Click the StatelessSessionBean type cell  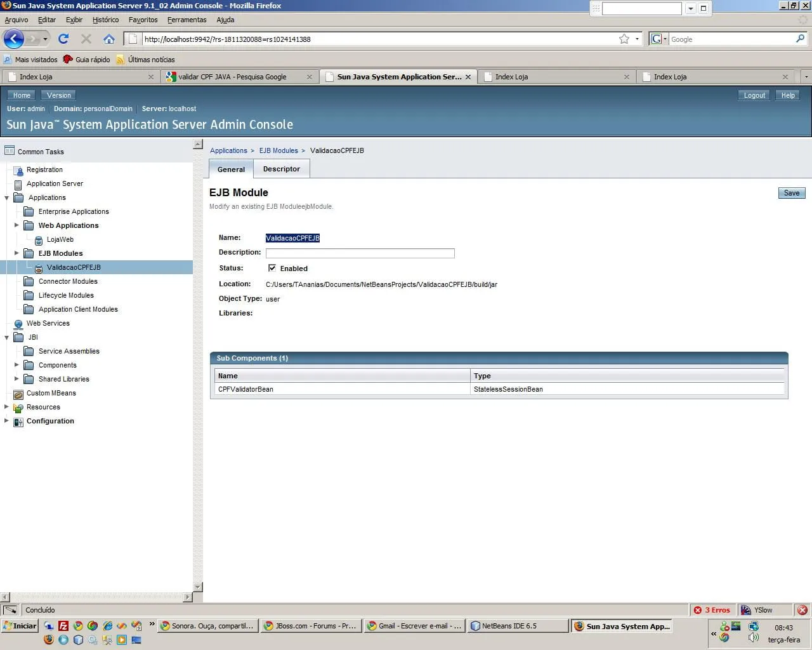tap(627, 389)
